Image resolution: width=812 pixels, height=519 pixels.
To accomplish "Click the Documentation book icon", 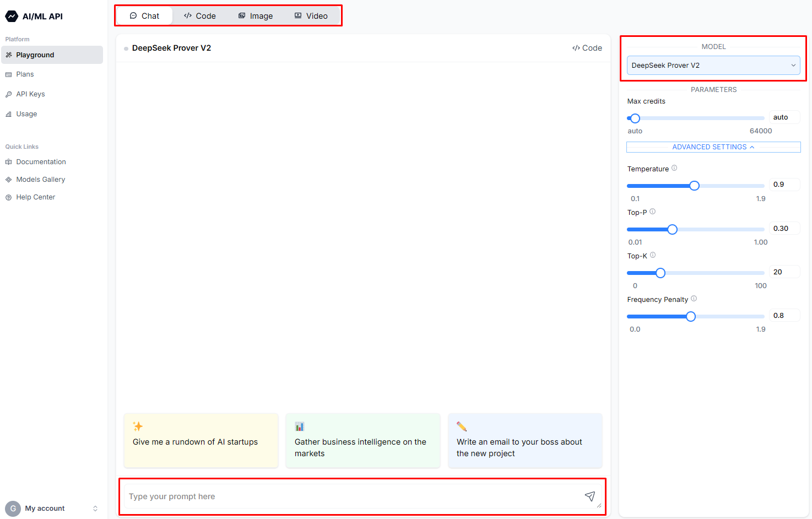I will click(9, 162).
